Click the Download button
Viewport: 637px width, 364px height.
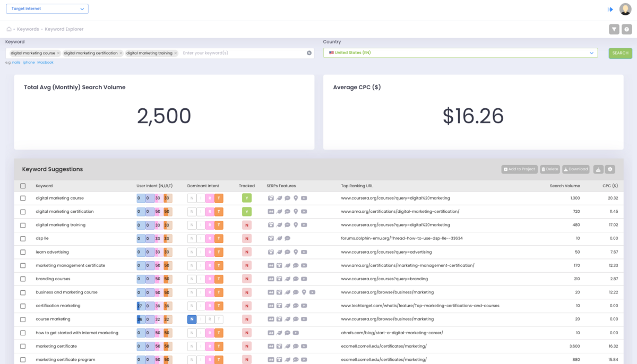click(x=576, y=169)
